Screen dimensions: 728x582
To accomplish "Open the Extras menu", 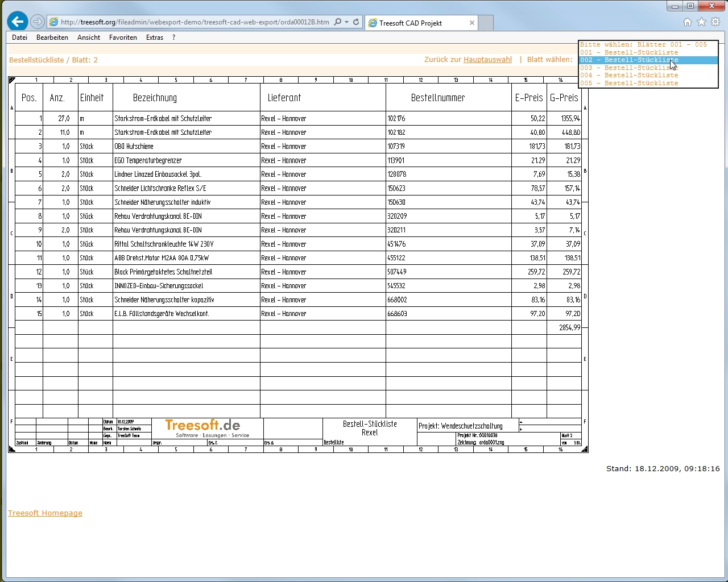I will pos(154,38).
